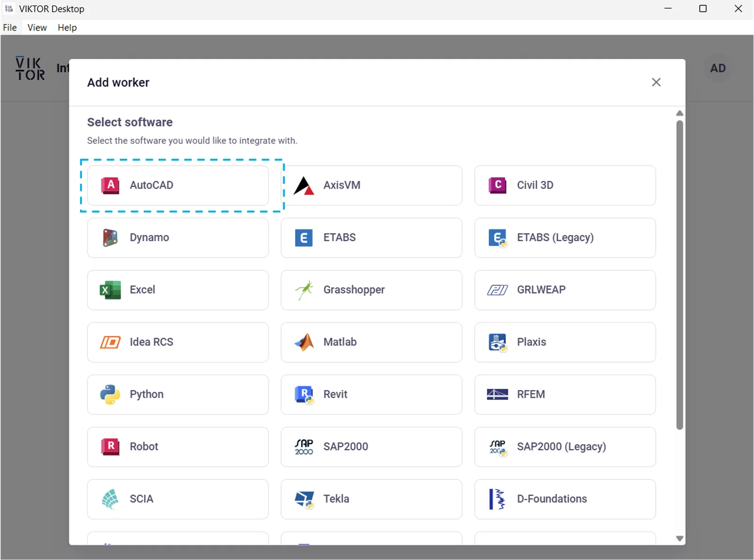Image resolution: width=754 pixels, height=560 pixels.
Task: Click the D-Foundations icon
Action: (497, 499)
